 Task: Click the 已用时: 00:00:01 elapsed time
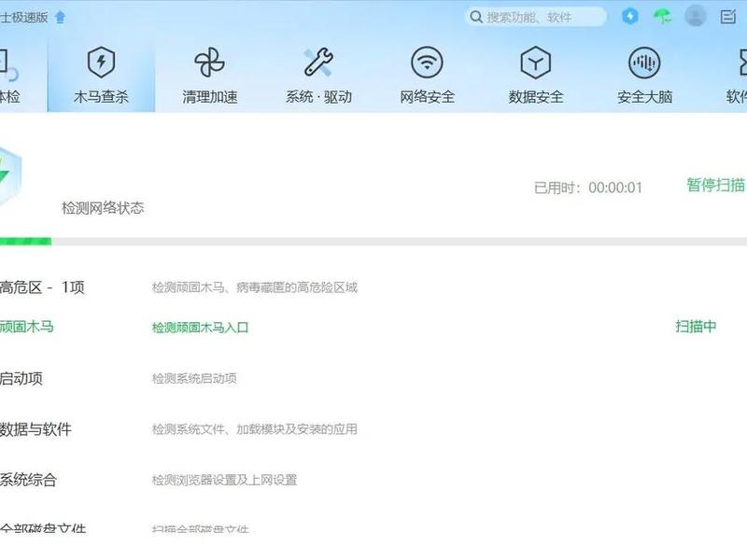[x=588, y=188]
